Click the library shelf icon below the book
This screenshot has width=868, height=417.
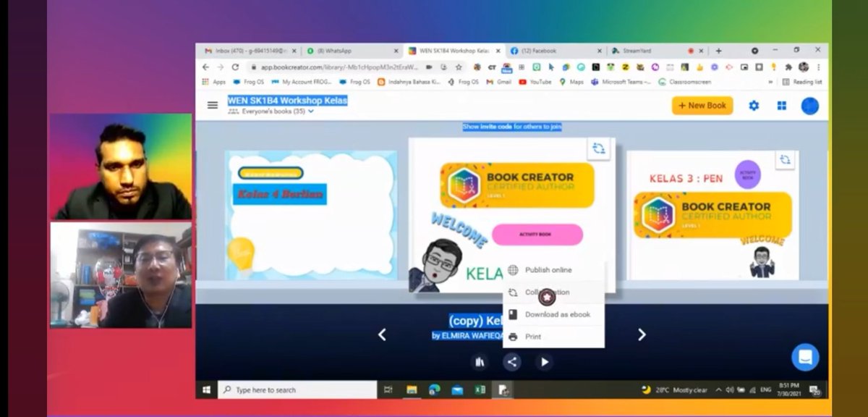[480, 362]
